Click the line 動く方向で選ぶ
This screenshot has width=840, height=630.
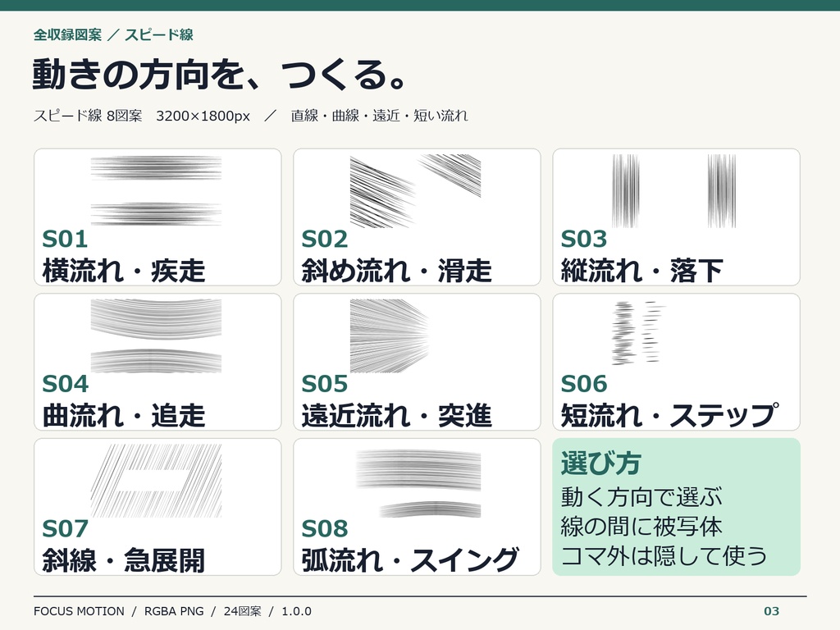(641, 497)
